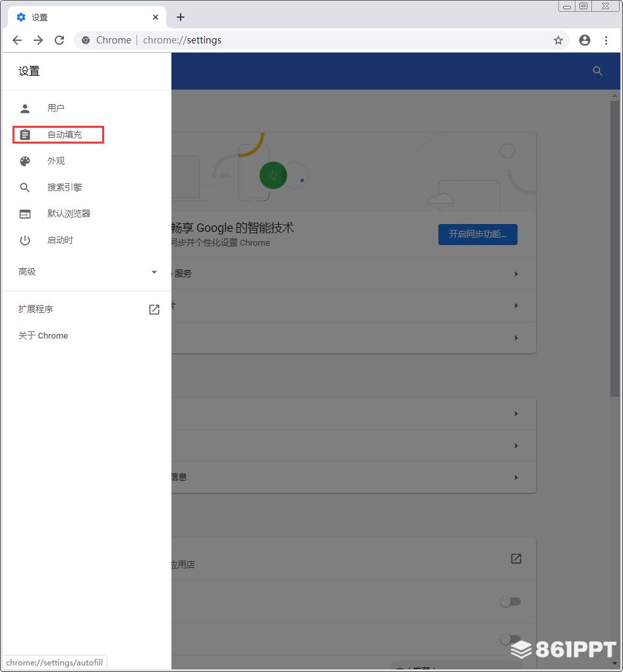Close the 设置 tab

[x=155, y=17]
